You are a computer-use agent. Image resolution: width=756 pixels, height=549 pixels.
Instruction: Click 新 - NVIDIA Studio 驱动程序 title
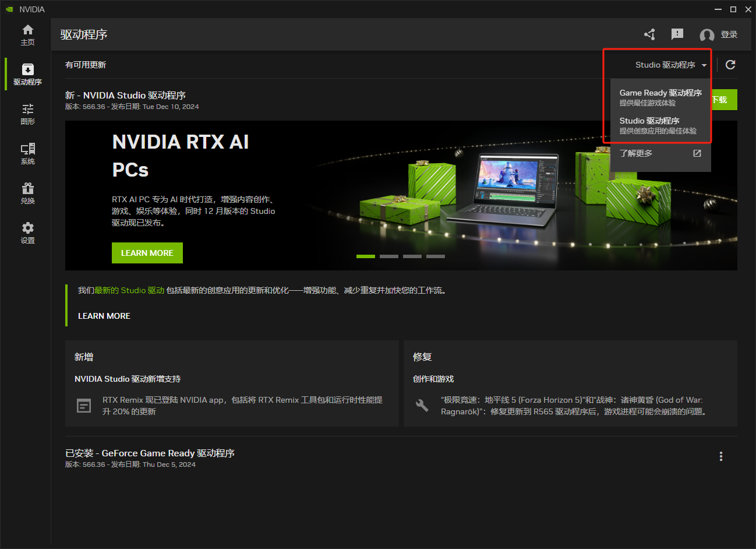[x=125, y=95]
